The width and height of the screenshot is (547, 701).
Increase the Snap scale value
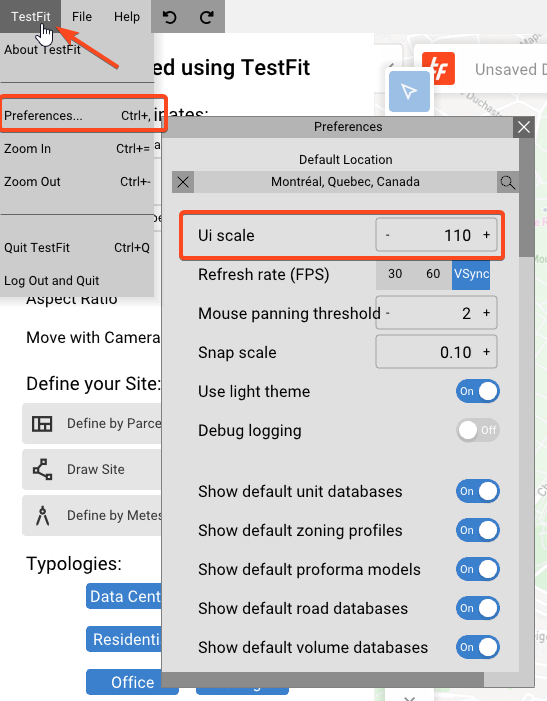tap(487, 352)
